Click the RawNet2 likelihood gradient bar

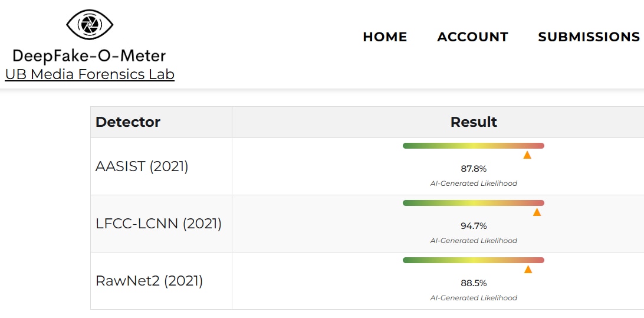pos(473,260)
